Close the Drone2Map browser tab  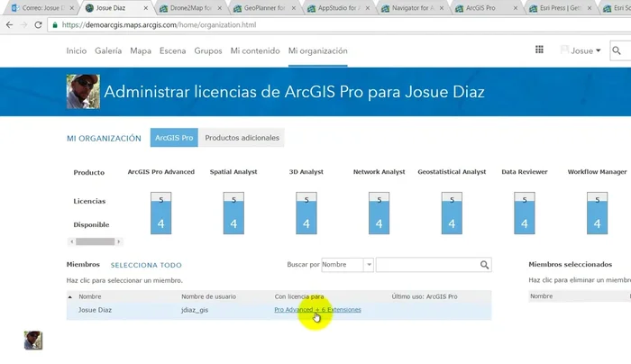coord(220,8)
